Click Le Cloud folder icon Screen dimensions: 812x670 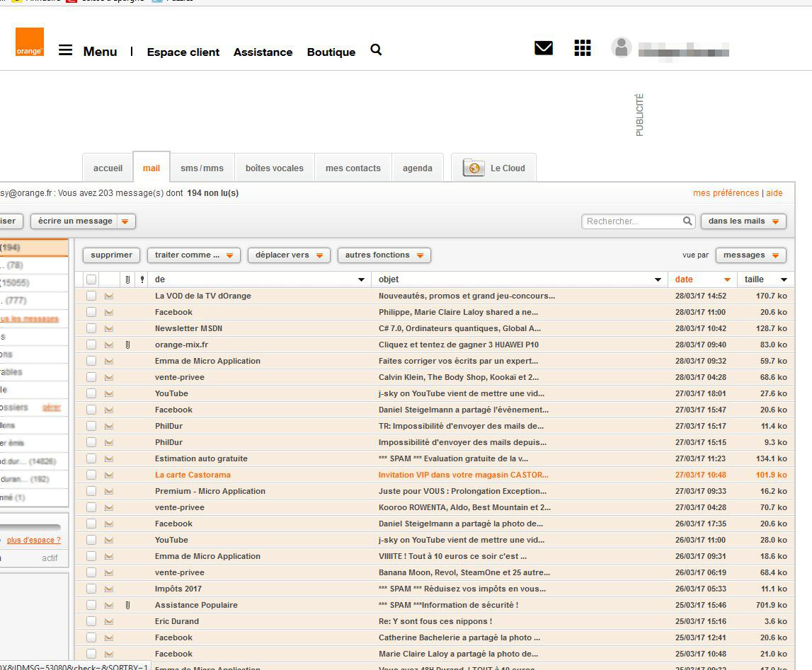point(474,168)
